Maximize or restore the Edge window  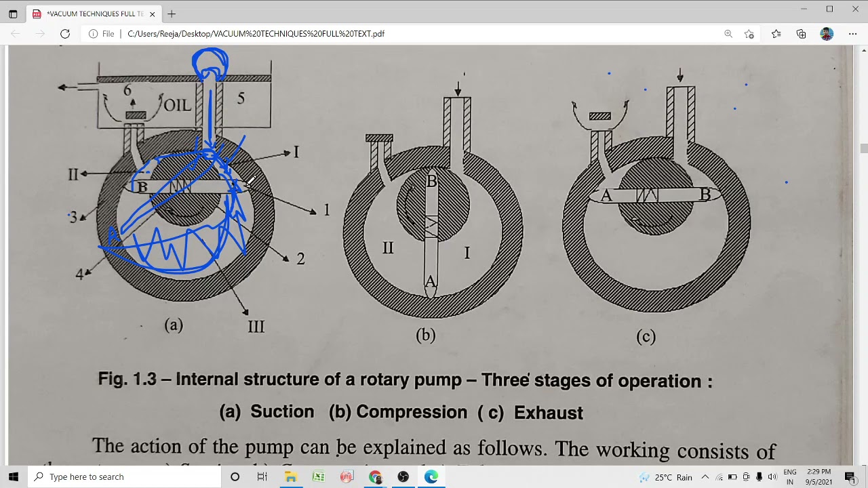829,9
